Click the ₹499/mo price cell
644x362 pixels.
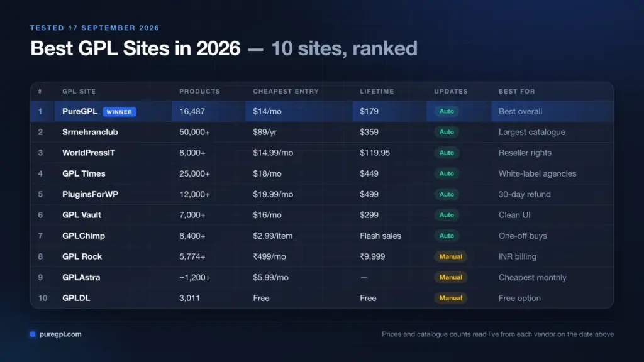click(269, 256)
